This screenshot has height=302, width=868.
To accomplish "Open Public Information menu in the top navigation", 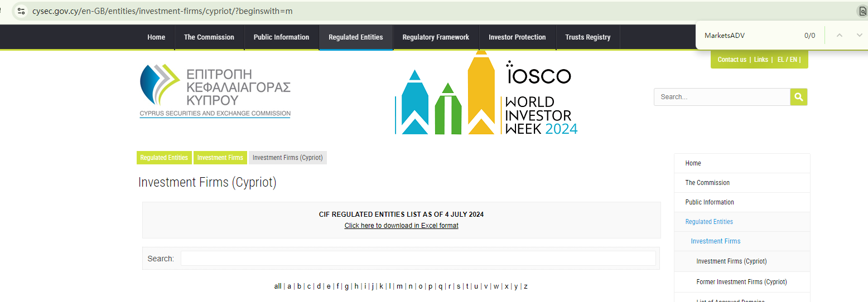I will 281,37.
